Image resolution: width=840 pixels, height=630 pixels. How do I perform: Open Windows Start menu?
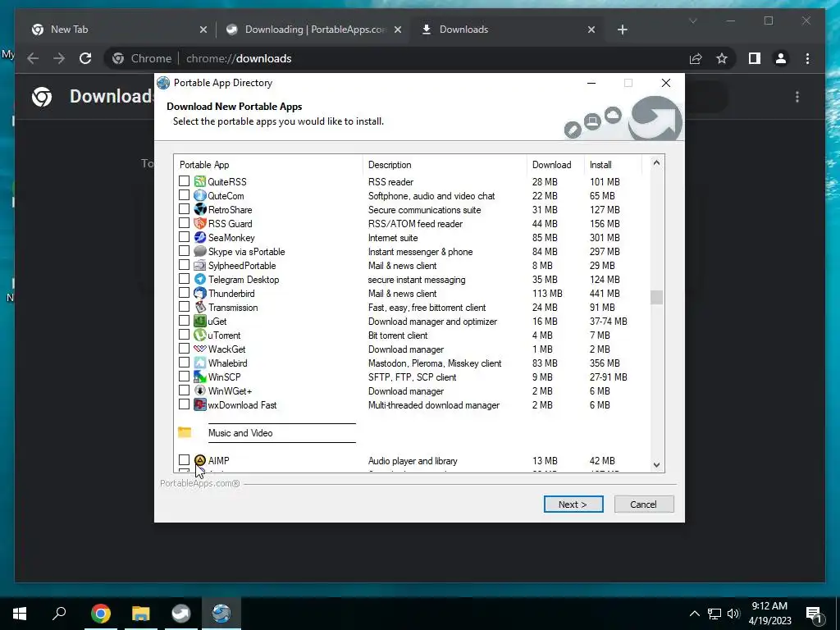(x=20, y=613)
